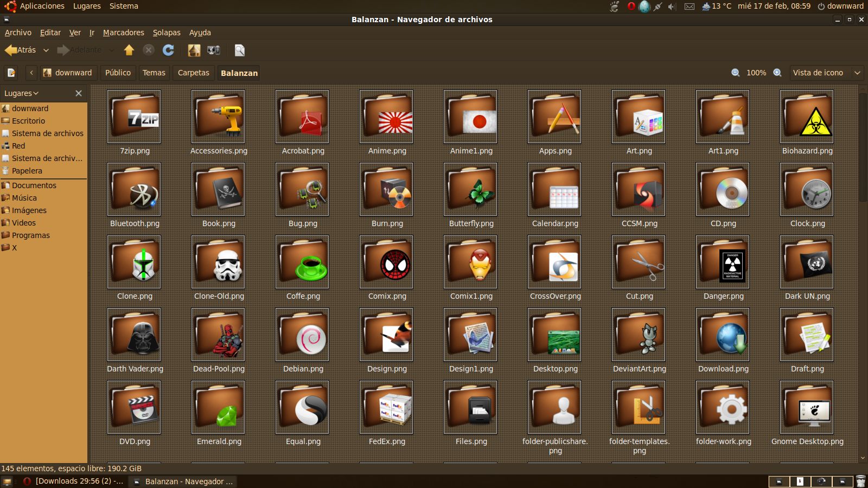Switch to Downloads taskbar window

coord(74,481)
